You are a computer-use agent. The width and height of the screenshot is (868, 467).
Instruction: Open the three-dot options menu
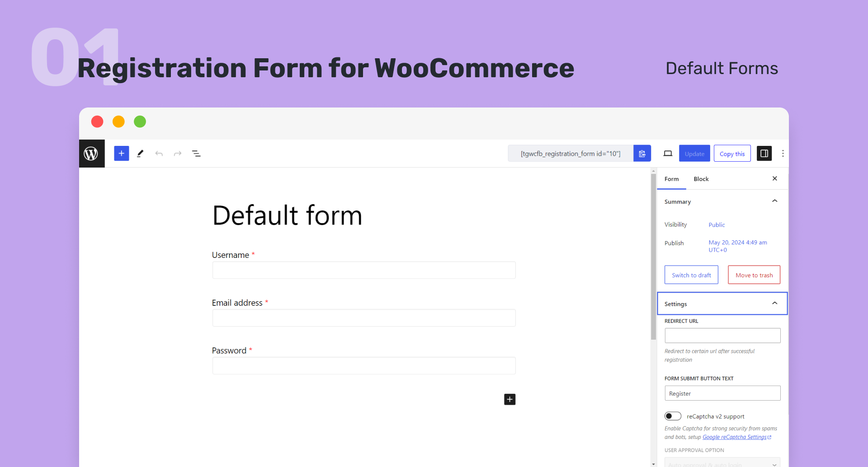point(783,154)
